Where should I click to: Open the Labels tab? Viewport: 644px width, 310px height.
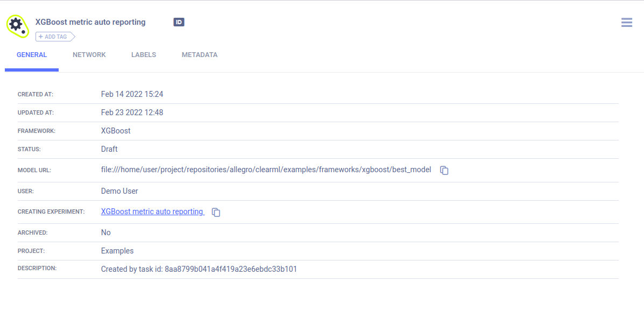point(144,55)
